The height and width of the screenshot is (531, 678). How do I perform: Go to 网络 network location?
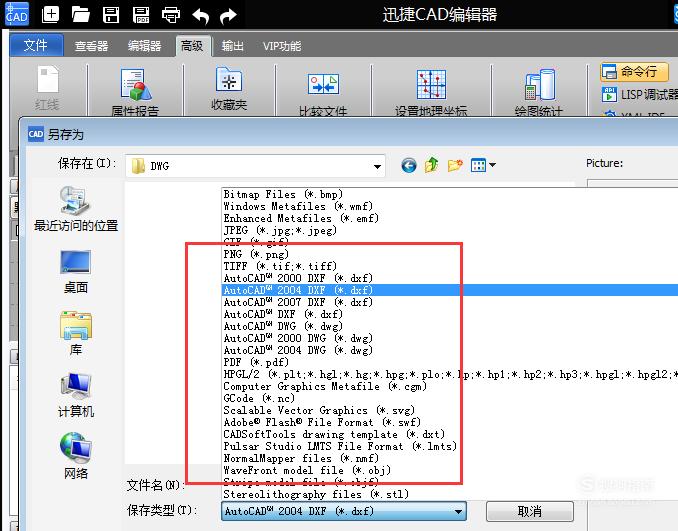tap(76, 457)
